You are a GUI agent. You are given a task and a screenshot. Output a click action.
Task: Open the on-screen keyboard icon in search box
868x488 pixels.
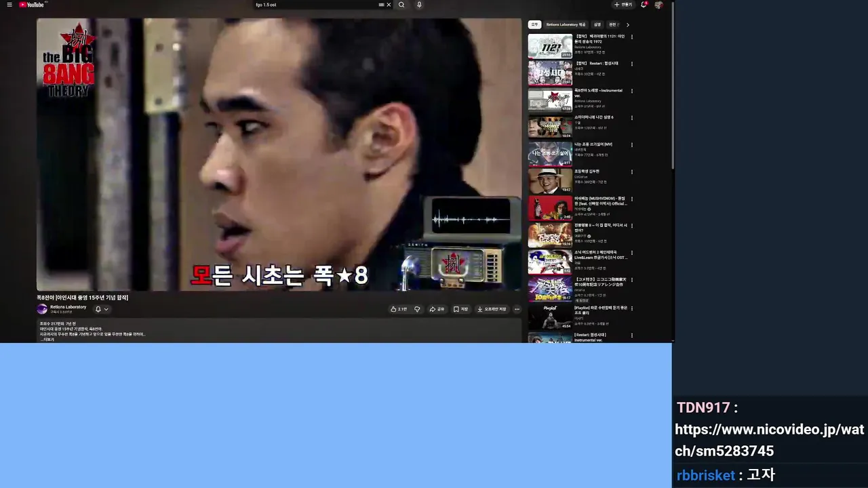point(382,5)
